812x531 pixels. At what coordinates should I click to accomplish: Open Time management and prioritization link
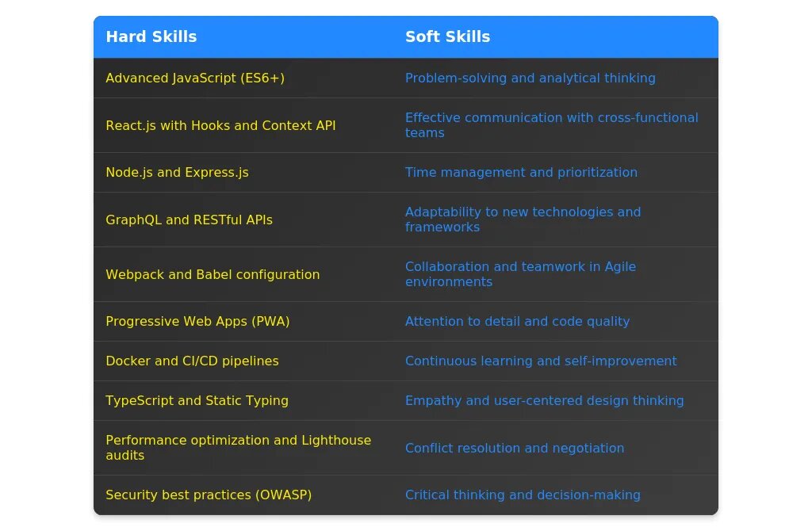coord(522,172)
